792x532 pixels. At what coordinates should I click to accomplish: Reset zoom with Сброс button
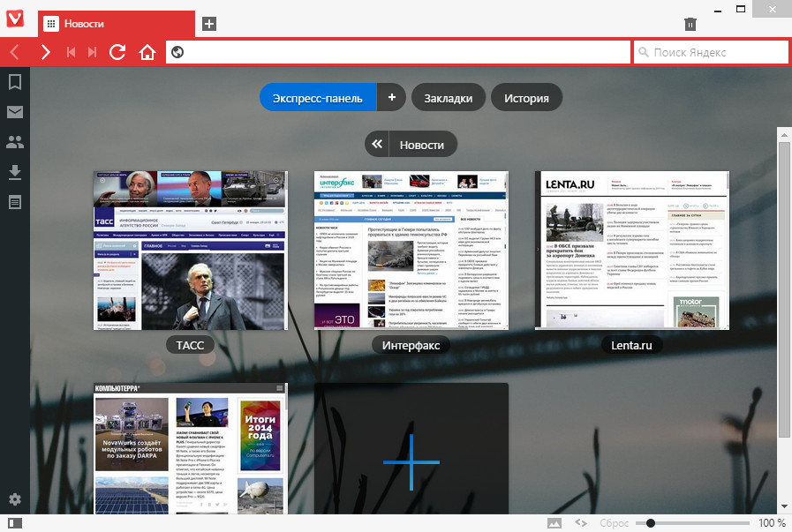point(615,523)
